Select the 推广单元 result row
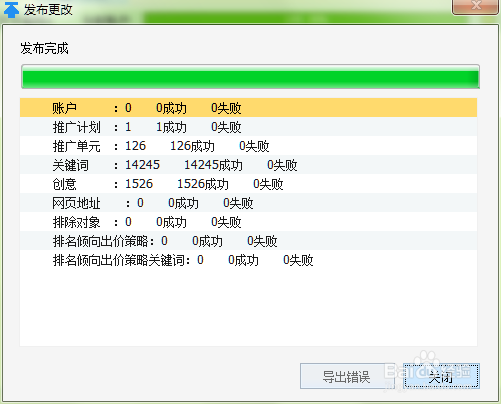 click(248, 146)
